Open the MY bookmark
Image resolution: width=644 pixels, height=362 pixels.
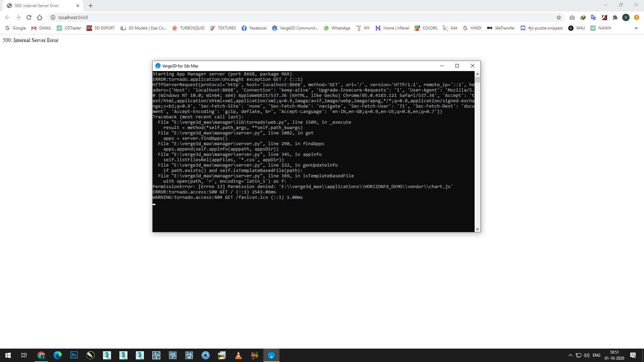click(x=363, y=28)
